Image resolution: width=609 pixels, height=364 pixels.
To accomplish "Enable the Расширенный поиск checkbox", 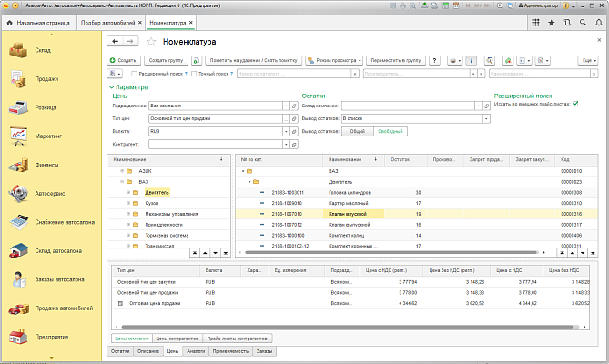I will (135, 73).
